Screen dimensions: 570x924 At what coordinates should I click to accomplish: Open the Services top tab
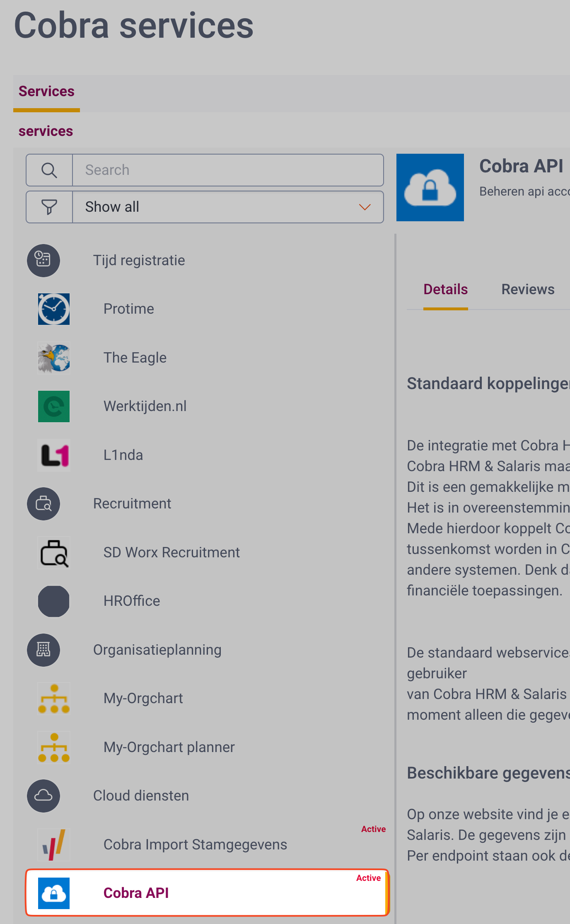[46, 91]
